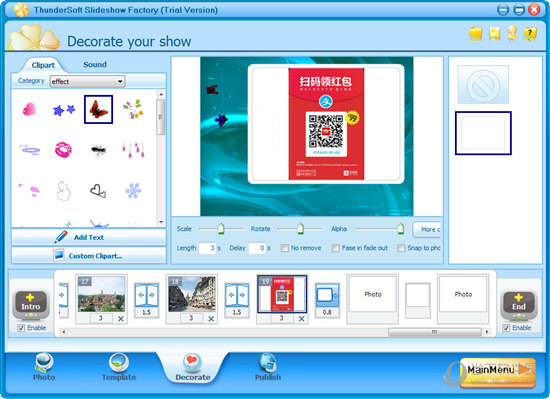Select the colorful confetti clipart
Image resolution: width=550 pixels, height=399 pixels.
133,109
